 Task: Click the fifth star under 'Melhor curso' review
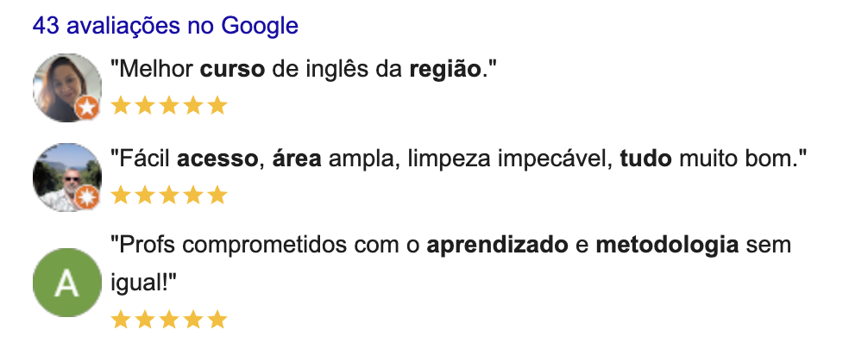pos(217,105)
